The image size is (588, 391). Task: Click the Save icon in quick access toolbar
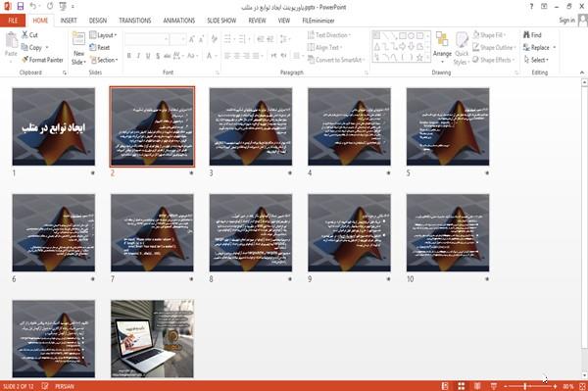(21, 6)
